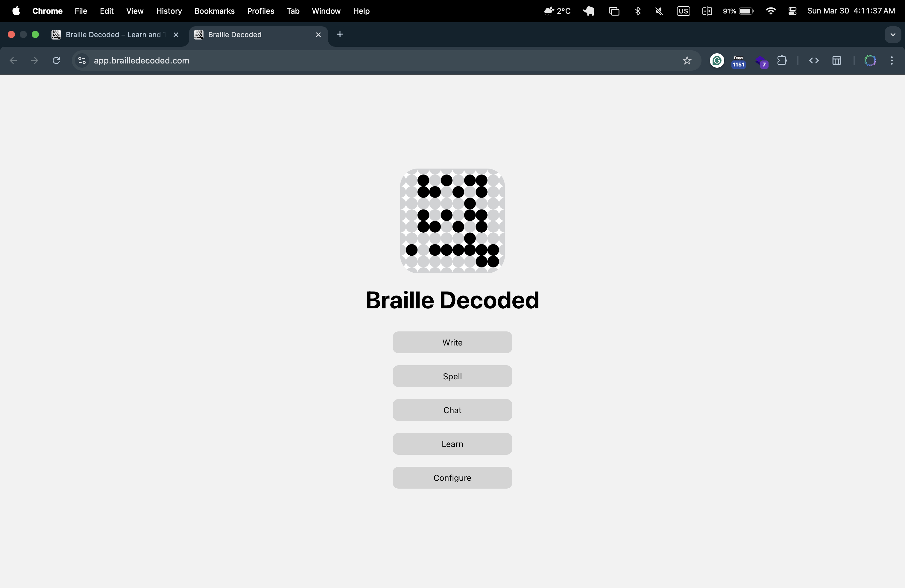The height and width of the screenshot is (588, 905).
Task: Open macOS Control Center toggle icon
Action: 792,11
